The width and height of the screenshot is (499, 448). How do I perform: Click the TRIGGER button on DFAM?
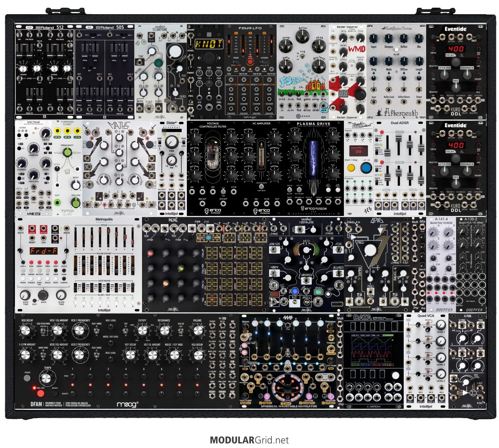(27, 378)
